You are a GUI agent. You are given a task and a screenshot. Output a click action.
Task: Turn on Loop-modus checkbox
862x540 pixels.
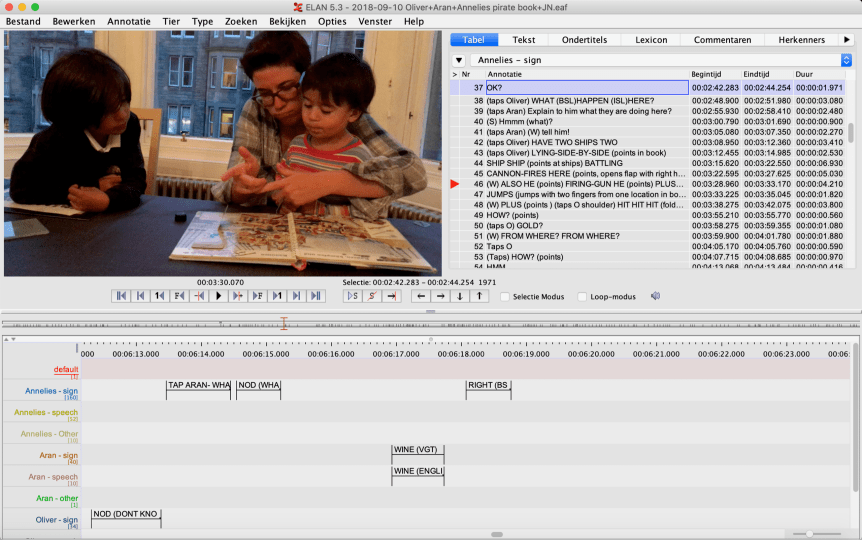583,297
